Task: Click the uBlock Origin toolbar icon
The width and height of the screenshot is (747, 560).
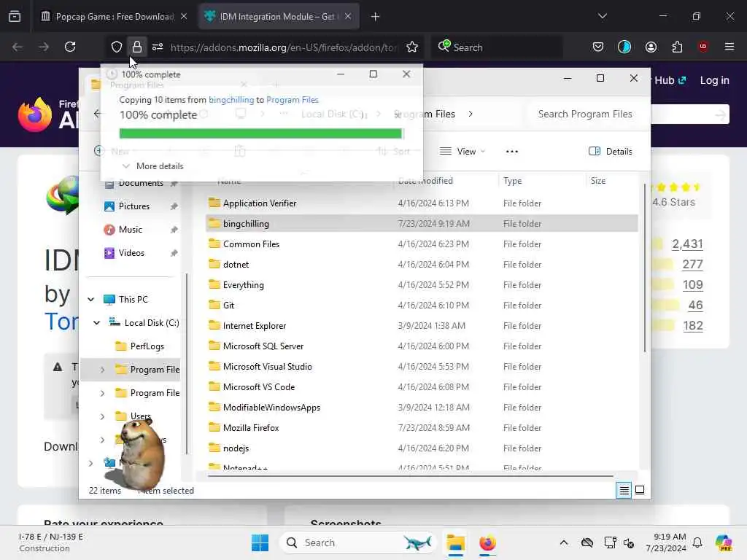Action: point(703,47)
